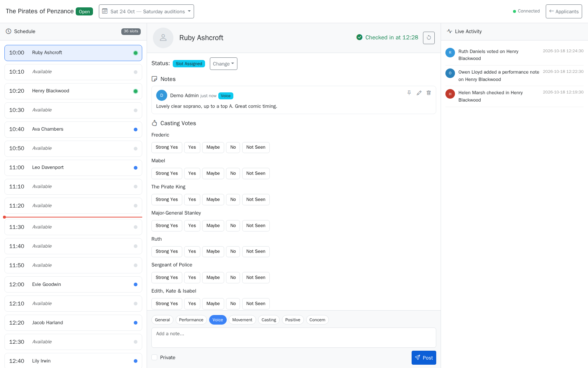This screenshot has width=588, height=368.
Task: Click the calendar icon in session selector
Action: [x=105, y=11]
